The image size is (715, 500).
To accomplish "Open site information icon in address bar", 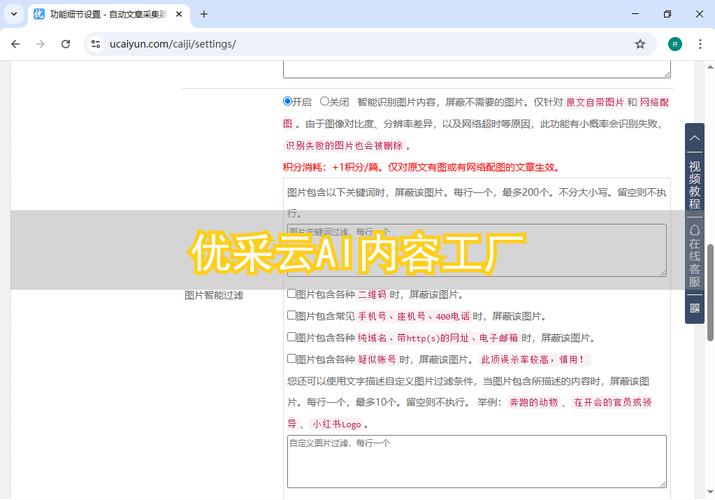I will pos(96,44).
